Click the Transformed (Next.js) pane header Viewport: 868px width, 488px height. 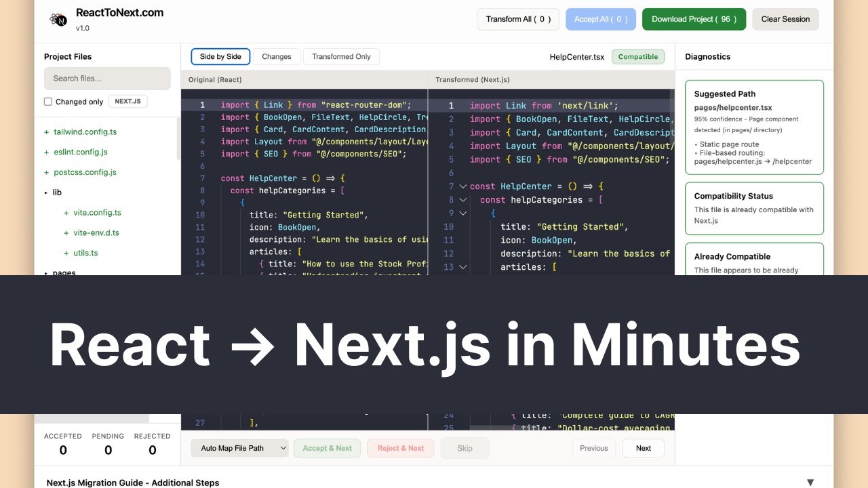473,80
